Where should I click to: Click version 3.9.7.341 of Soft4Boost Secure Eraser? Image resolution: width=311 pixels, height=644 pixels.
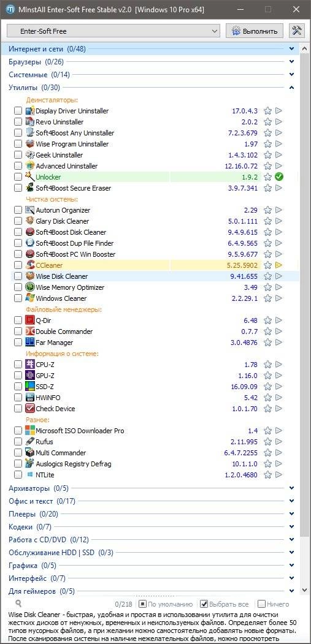242,188
